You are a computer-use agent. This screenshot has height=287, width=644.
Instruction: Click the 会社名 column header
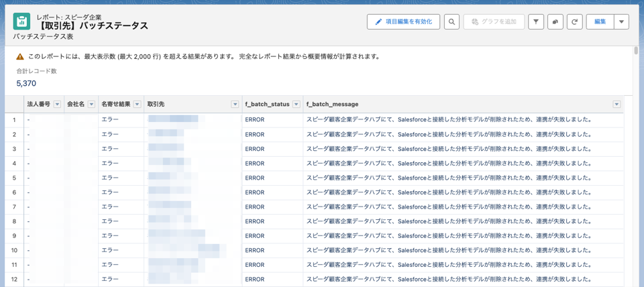[x=81, y=105]
